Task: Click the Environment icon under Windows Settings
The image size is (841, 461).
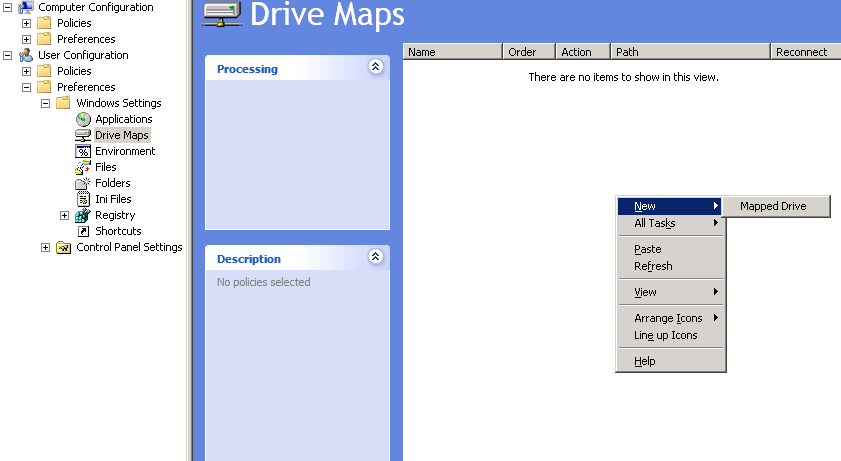Action: (x=83, y=151)
